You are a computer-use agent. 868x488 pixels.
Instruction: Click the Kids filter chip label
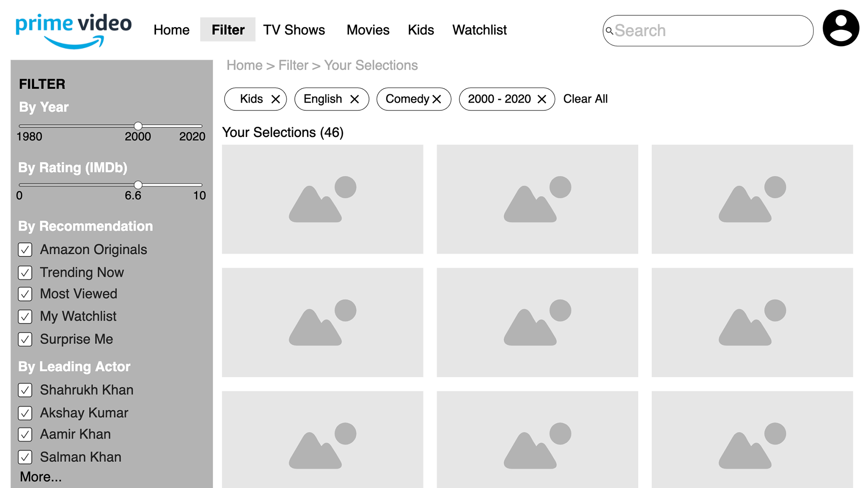(251, 99)
